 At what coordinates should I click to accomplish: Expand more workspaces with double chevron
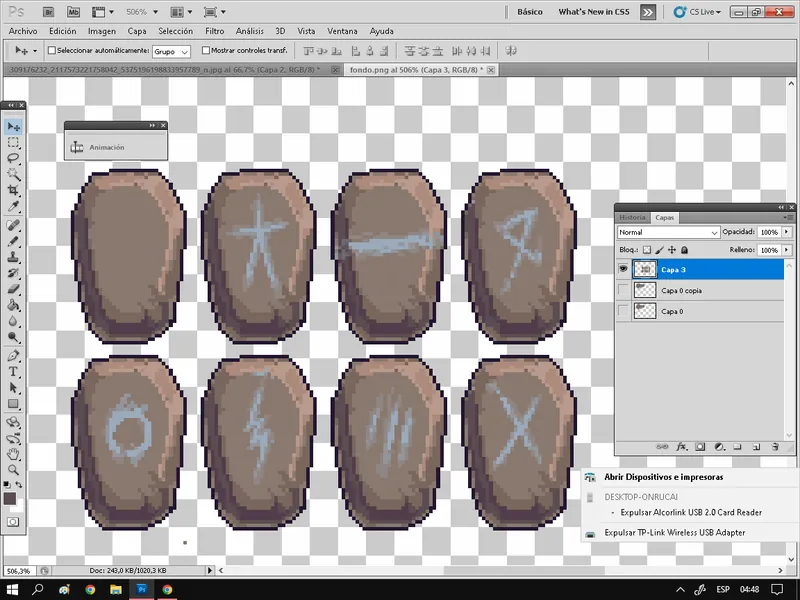647,12
